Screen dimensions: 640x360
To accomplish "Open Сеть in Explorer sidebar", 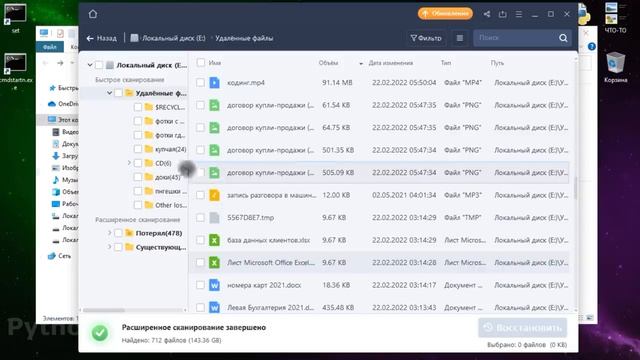I will [x=60, y=256].
